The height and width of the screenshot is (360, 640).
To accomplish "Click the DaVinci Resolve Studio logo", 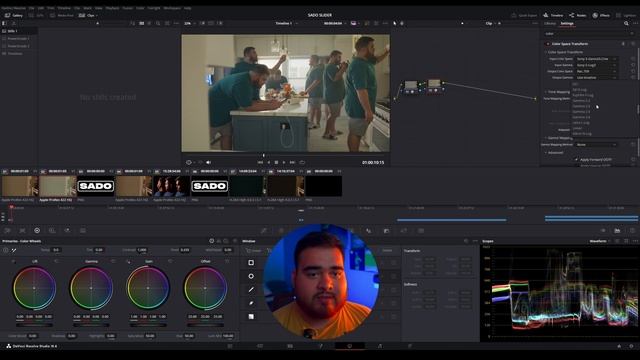I will (9, 346).
